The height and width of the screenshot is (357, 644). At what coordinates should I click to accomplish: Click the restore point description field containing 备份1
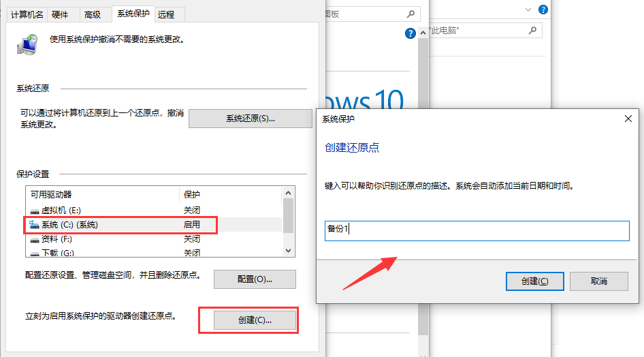pos(477,231)
